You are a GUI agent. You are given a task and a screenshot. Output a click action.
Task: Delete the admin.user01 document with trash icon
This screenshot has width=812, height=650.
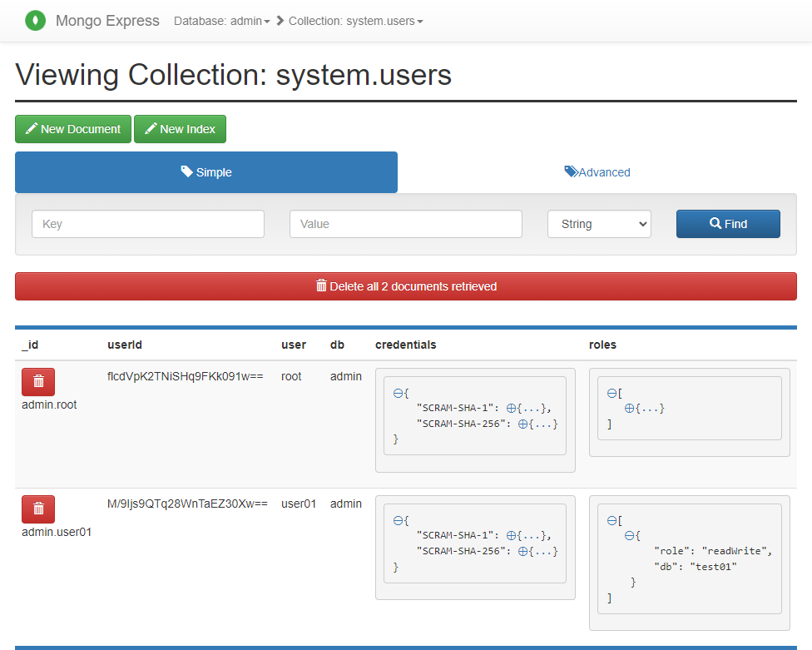[x=38, y=509]
